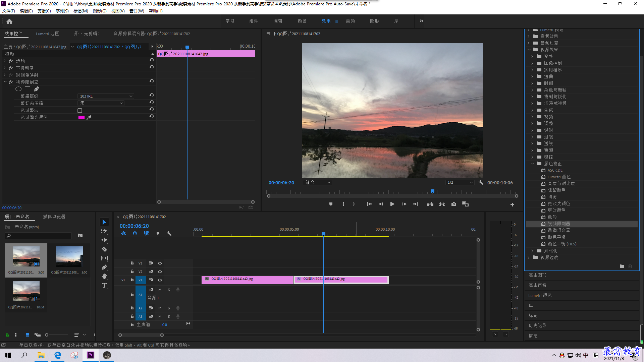The width and height of the screenshot is (644, 362).
Task: Toggle V2 track output eye
Action: click(160, 272)
